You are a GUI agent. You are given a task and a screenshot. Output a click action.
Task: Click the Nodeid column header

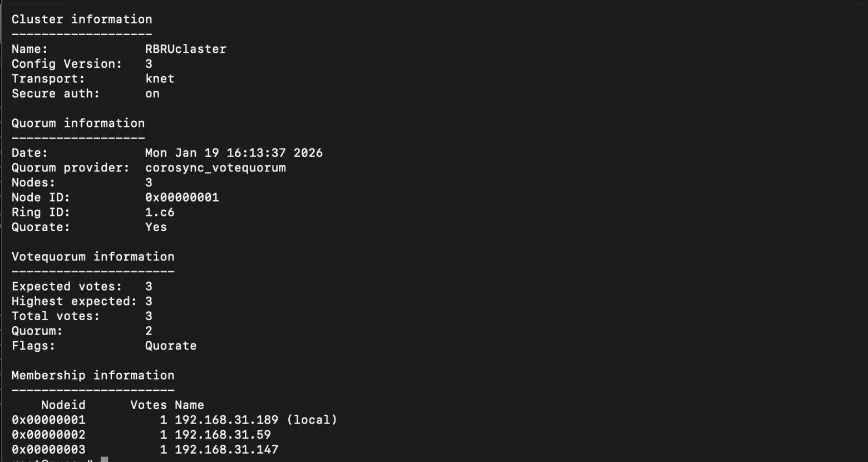[x=63, y=405]
